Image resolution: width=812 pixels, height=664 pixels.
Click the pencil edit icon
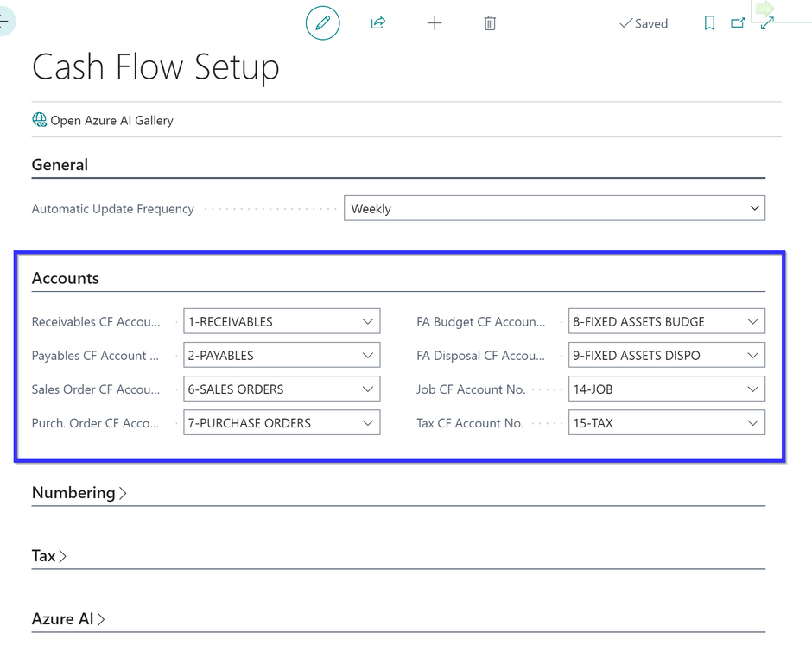point(323,23)
